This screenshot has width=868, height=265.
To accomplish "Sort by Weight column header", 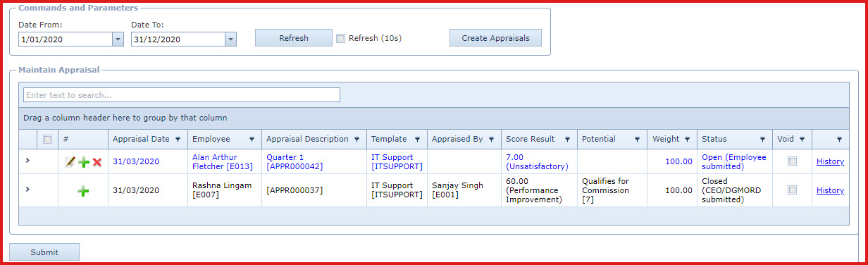I will pyautogui.click(x=666, y=140).
